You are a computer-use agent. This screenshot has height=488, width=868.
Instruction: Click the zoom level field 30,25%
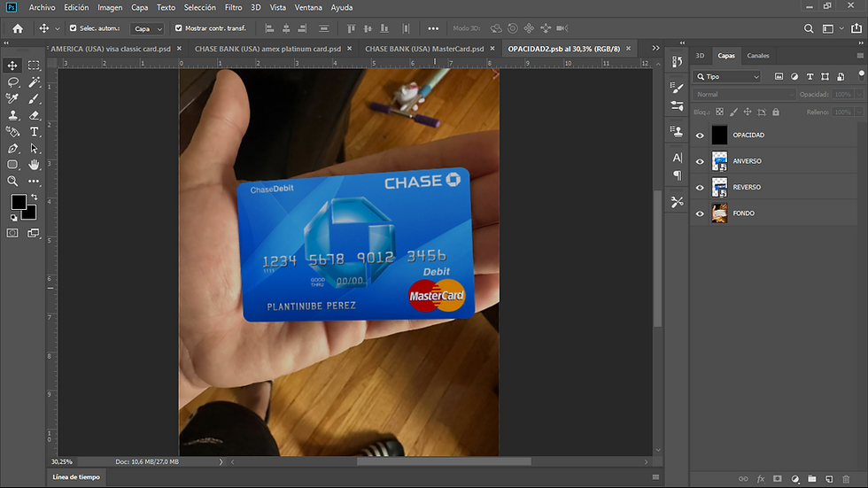pyautogui.click(x=62, y=461)
